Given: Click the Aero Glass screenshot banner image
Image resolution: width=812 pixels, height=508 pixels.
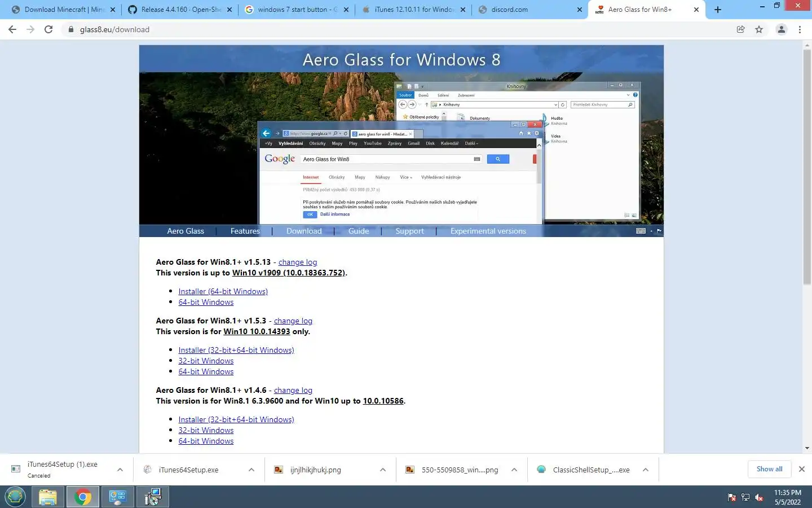Looking at the screenshot, I should [401, 148].
